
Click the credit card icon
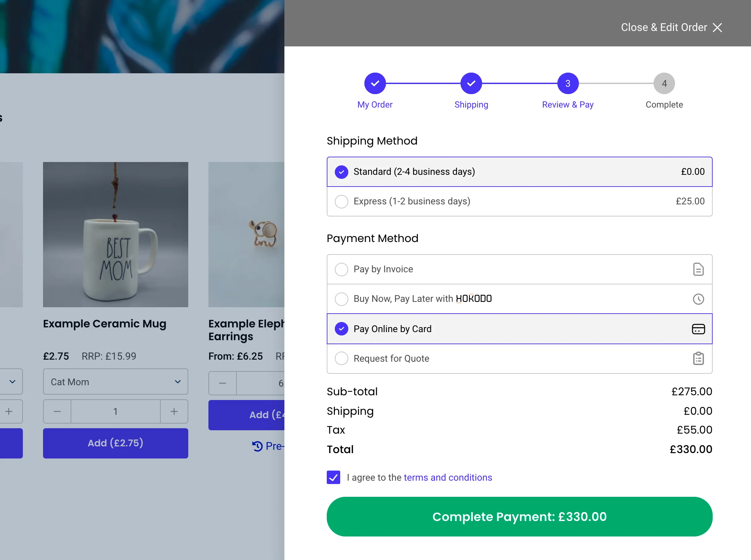(698, 329)
